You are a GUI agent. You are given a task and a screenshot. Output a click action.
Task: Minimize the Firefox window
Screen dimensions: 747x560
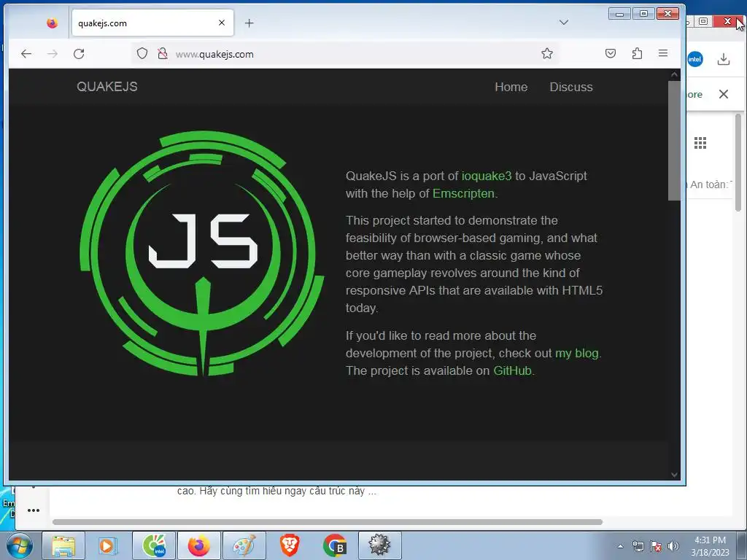[619, 14]
